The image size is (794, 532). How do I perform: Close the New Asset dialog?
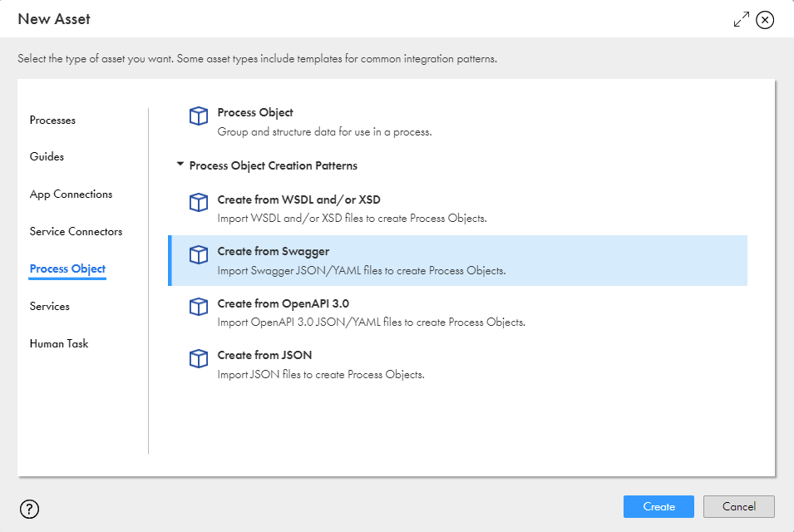click(x=765, y=20)
